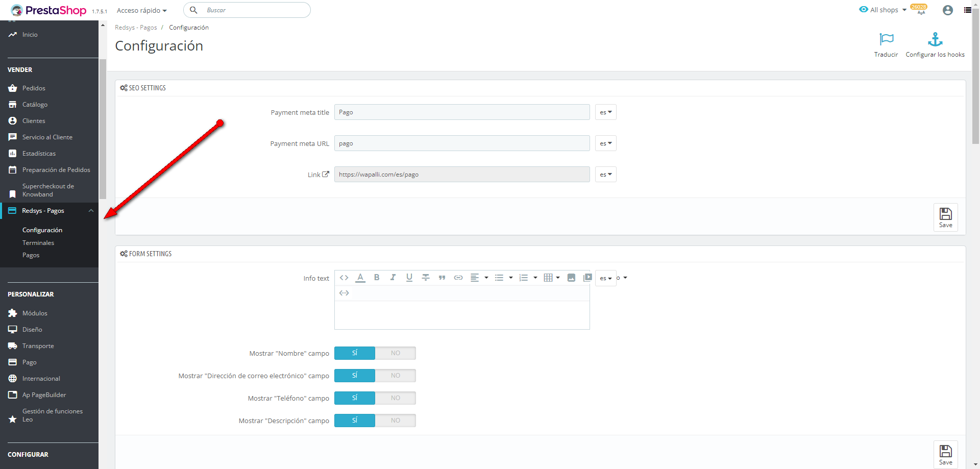Apply underline formatting in Info text editor
This screenshot has height=469, width=980.
409,278
